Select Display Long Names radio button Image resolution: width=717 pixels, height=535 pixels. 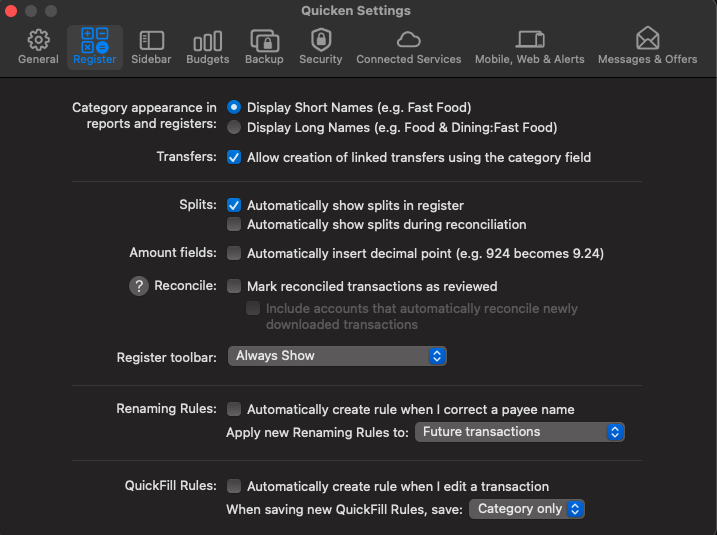234,127
